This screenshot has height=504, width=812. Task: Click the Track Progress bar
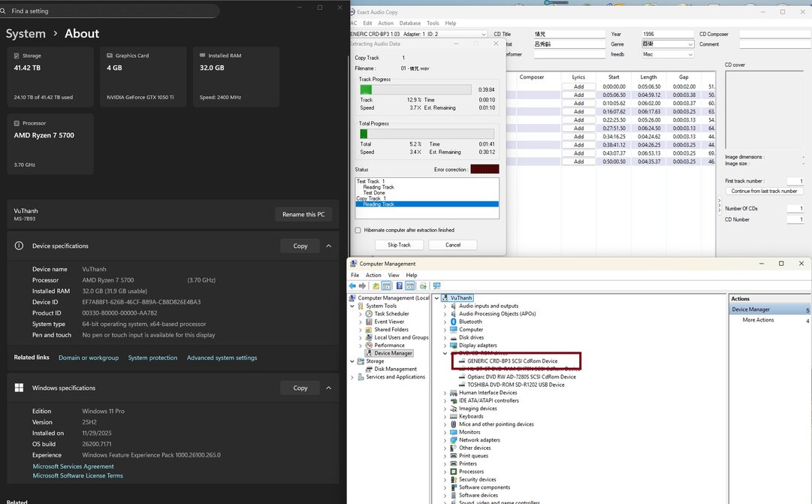416,89
